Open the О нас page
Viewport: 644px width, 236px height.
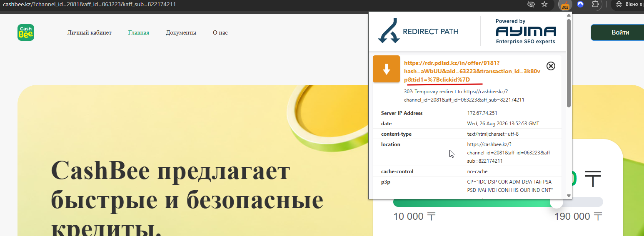tap(220, 32)
